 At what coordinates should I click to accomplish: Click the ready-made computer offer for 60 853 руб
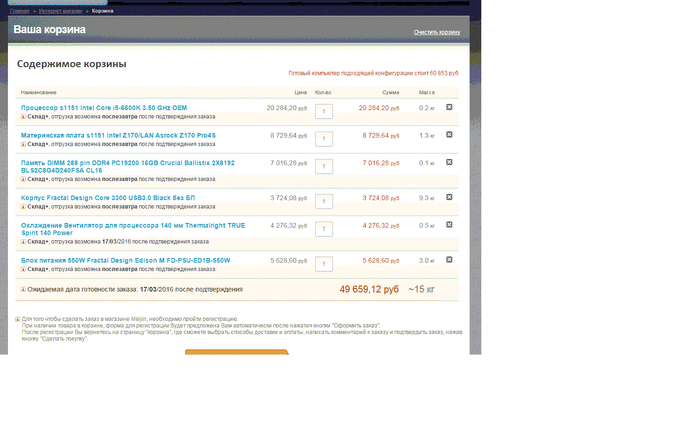373,73
